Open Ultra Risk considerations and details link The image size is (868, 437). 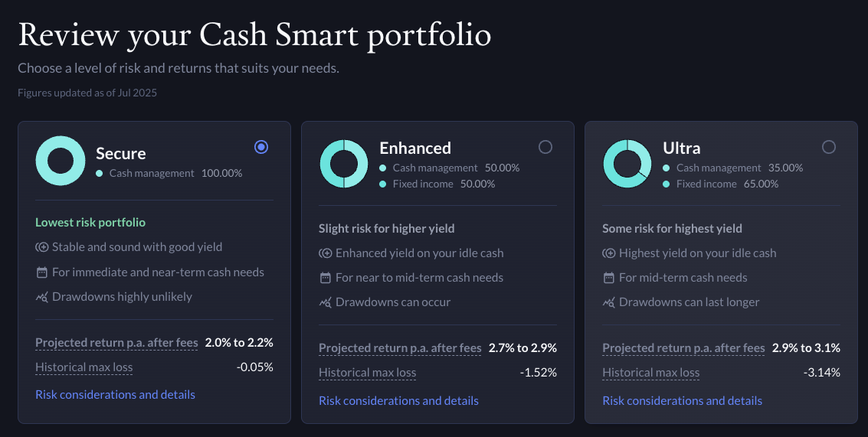pyautogui.click(x=682, y=401)
